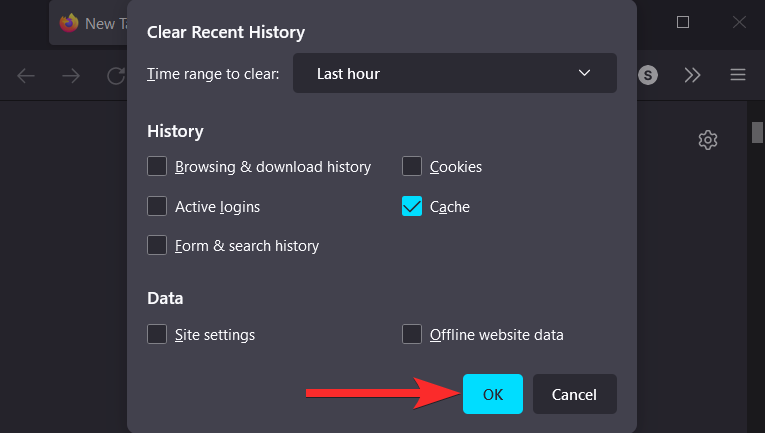Viewport: 765px width, 433px height.
Task: Enable Browsing & download history checkbox
Action: click(x=157, y=167)
